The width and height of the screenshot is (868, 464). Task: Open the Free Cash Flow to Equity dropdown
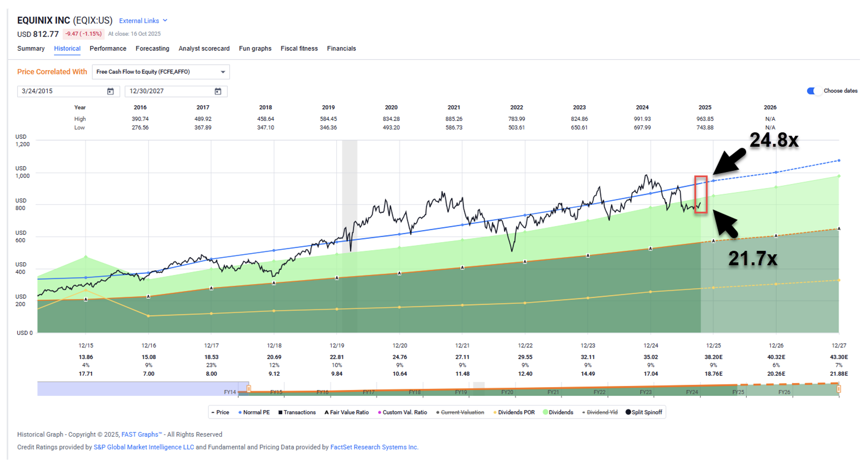[x=161, y=72]
